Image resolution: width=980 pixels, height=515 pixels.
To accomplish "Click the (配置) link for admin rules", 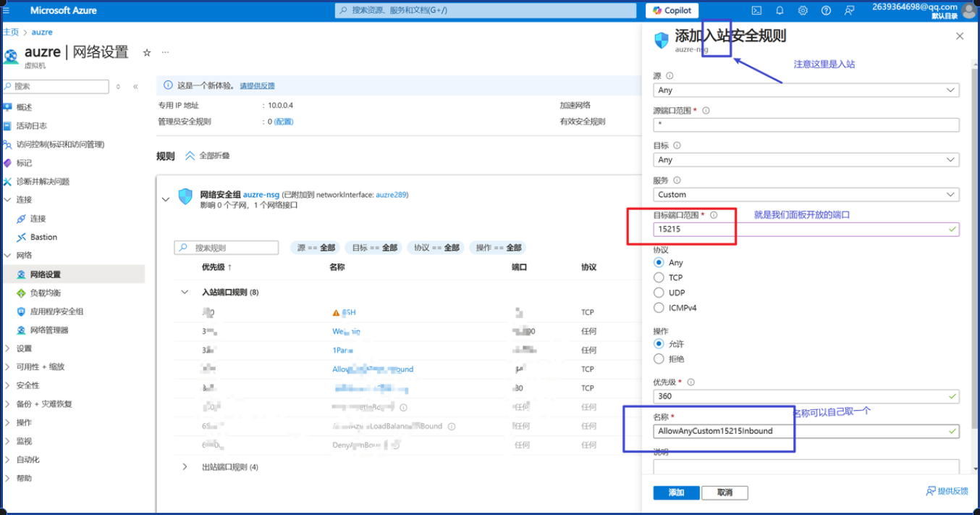I will click(x=284, y=122).
